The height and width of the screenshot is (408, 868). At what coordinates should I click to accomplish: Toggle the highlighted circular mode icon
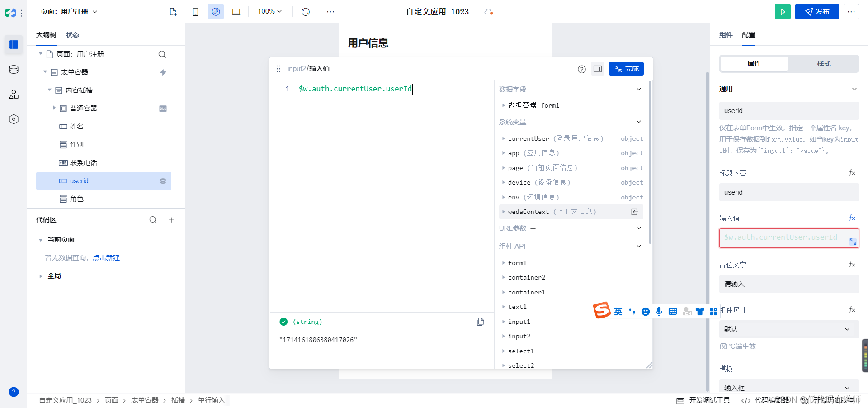click(216, 12)
